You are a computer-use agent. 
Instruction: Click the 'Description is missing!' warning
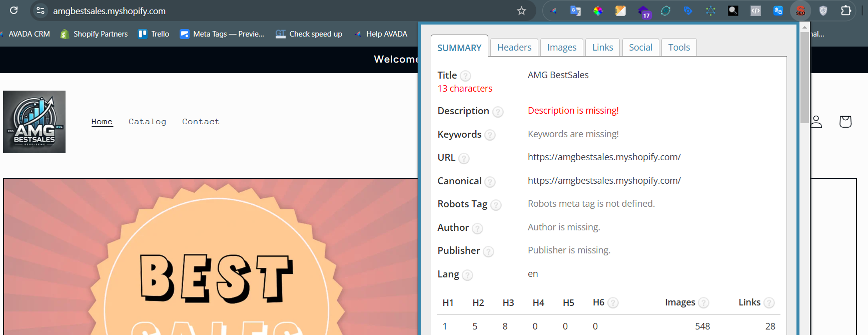573,111
